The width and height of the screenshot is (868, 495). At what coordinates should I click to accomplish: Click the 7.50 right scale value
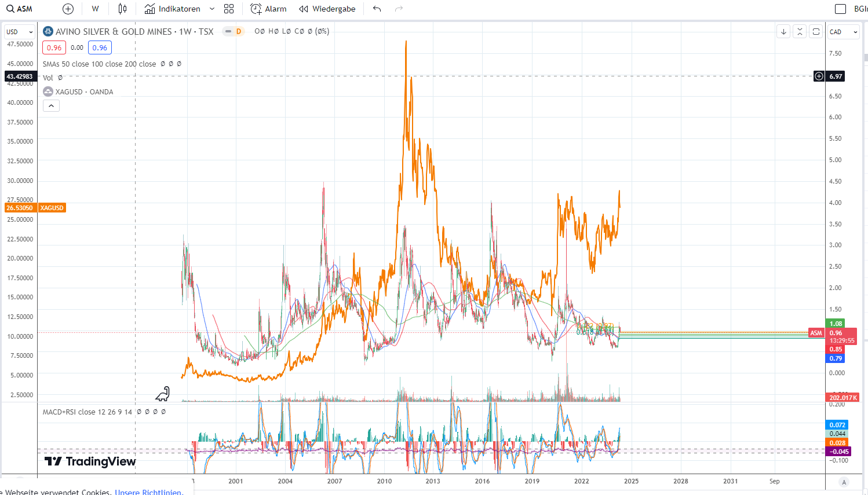point(835,53)
